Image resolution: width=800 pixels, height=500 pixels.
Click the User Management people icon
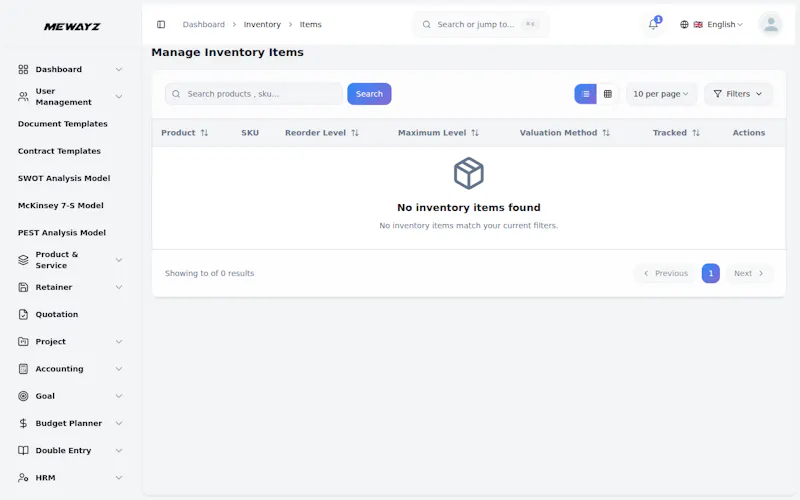click(x=23, y=96)
